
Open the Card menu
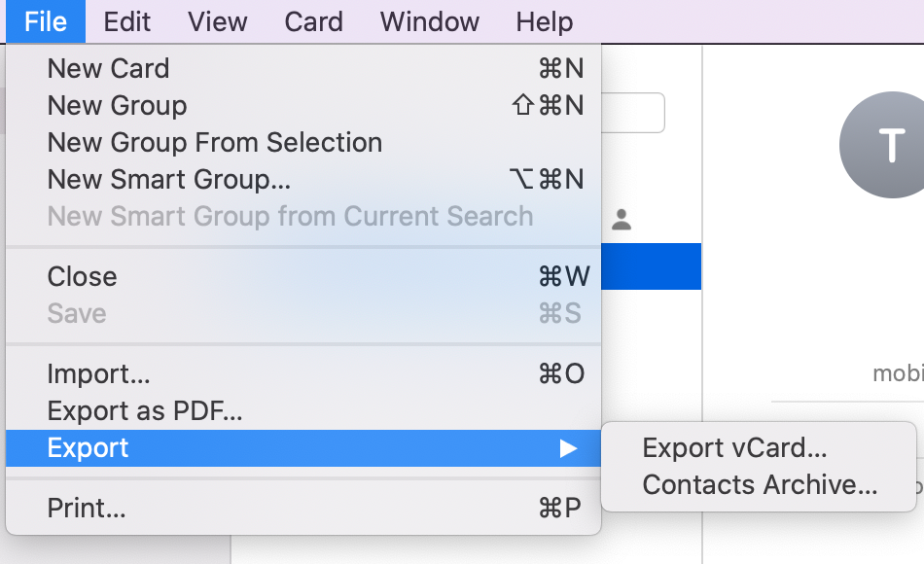point(313,21)
